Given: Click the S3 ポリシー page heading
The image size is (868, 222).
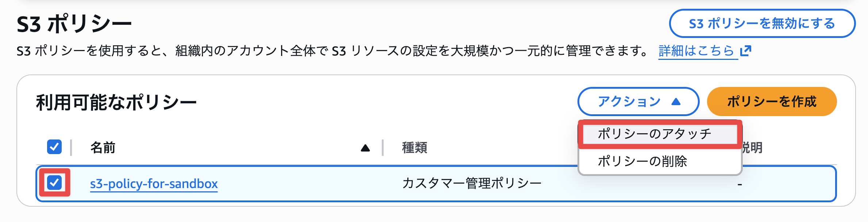Looking at the screenshot, I should click(74, 24).
